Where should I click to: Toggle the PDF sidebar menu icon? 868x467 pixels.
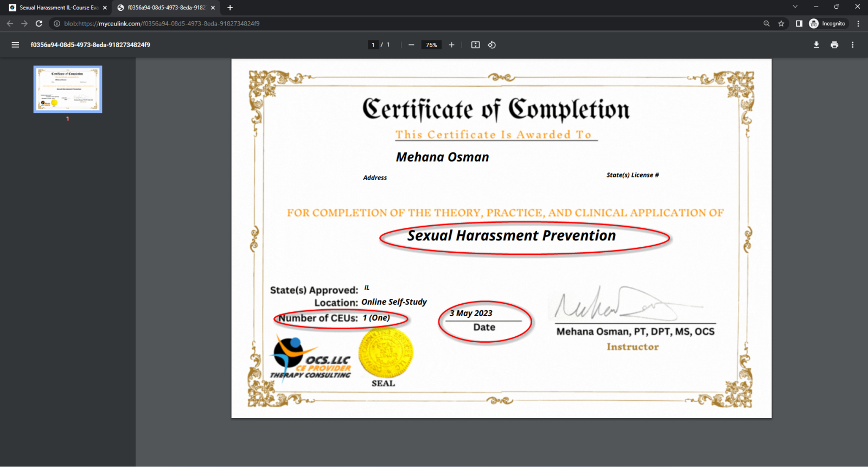(15, 45)
